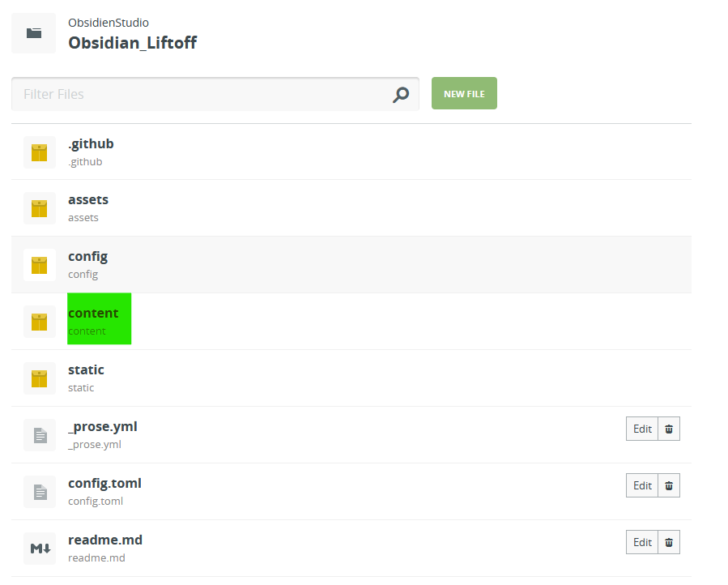Screen dimensions: 728x585
Task: Click the _prose.yml document icon
Action: 39,435
